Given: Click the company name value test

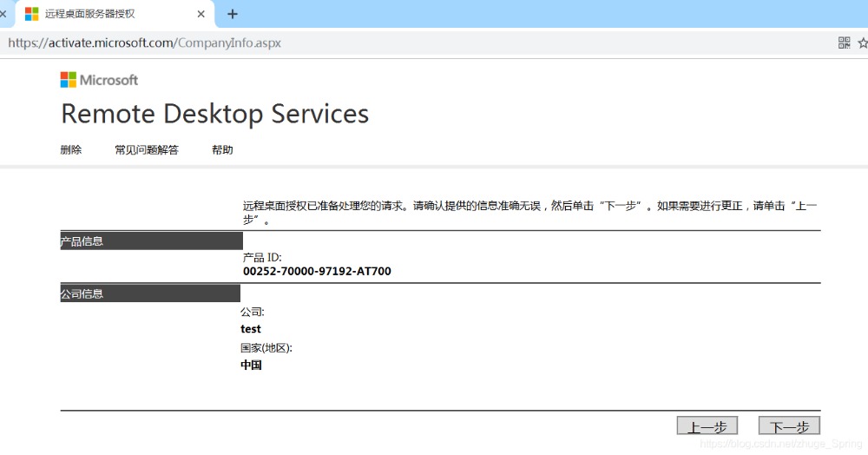Looking at the screenshot, I should coord(251,329).
